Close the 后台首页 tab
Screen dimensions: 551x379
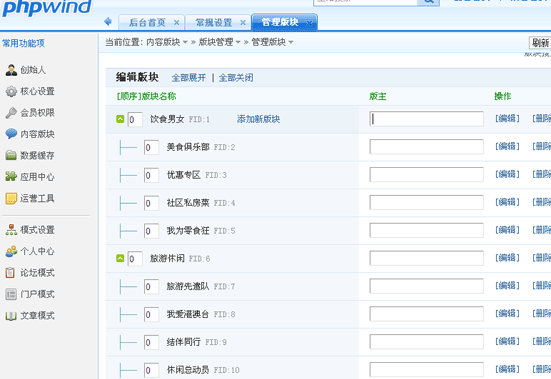point(176,23)
